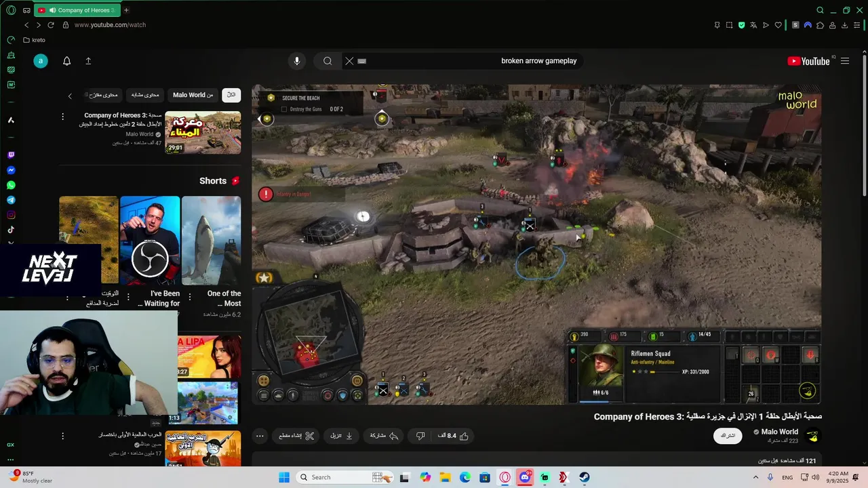Open the 'معركة الميناء' video thumbnail
The width and height of the screenshot is (868, 488).
coord(203,133)
